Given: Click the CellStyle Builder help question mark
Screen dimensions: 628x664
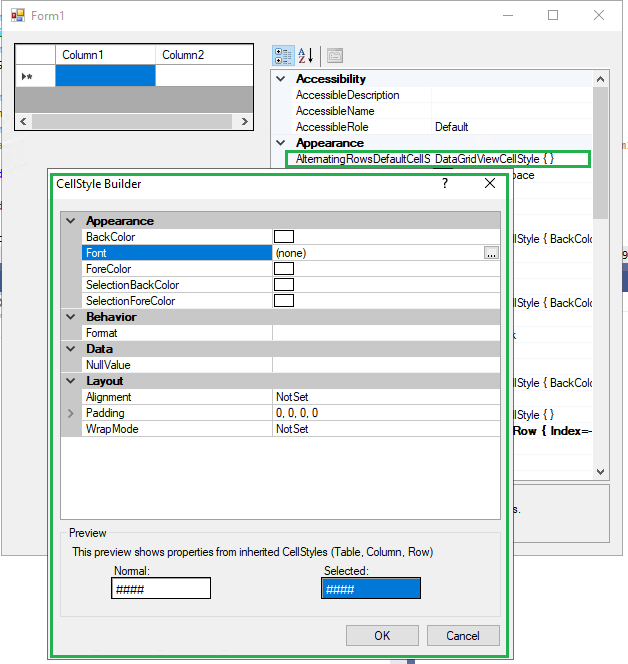Looking at the screenshot, I should (445, 183).
